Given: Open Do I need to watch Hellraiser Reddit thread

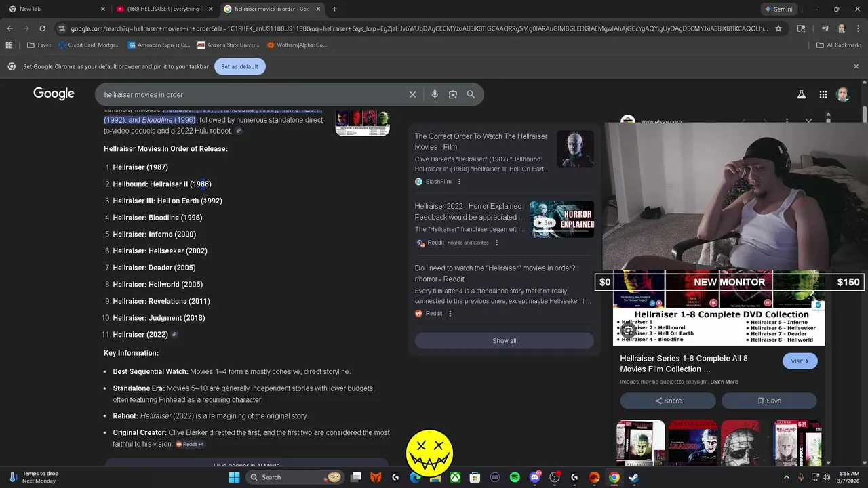Looking at the screenshot, I should pos(495,273).
